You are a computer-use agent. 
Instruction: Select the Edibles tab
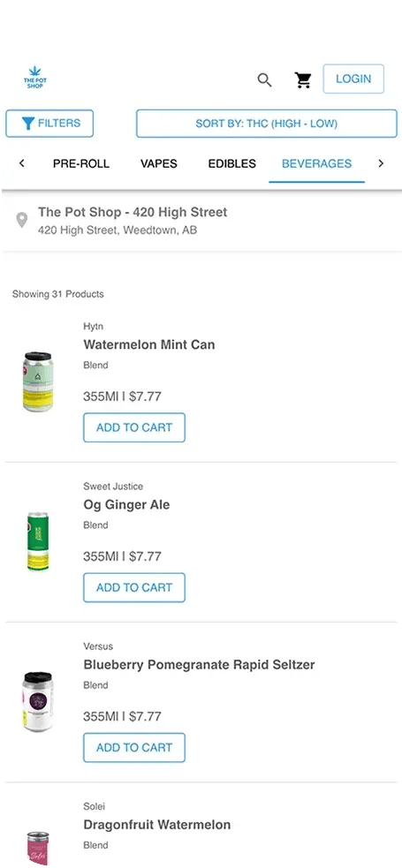232,164
